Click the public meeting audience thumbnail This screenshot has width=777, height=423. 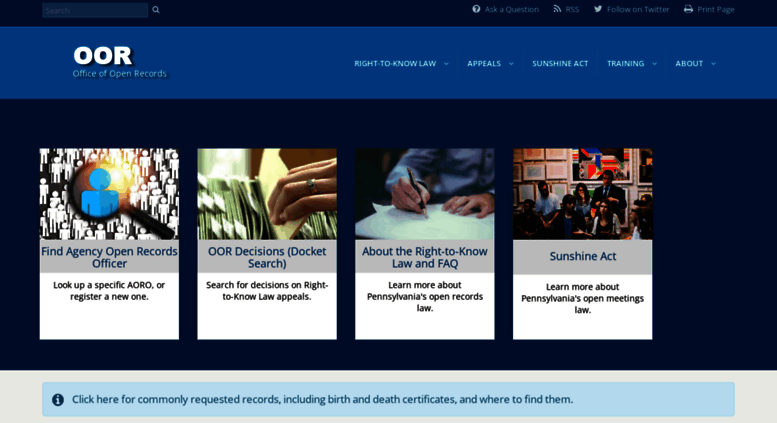click(x=582, y=194)
